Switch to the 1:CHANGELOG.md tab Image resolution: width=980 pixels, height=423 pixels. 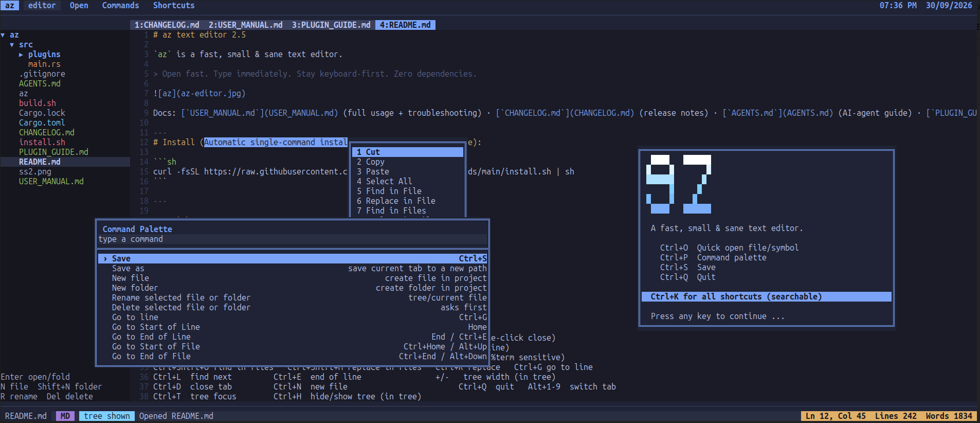(167, 25)
